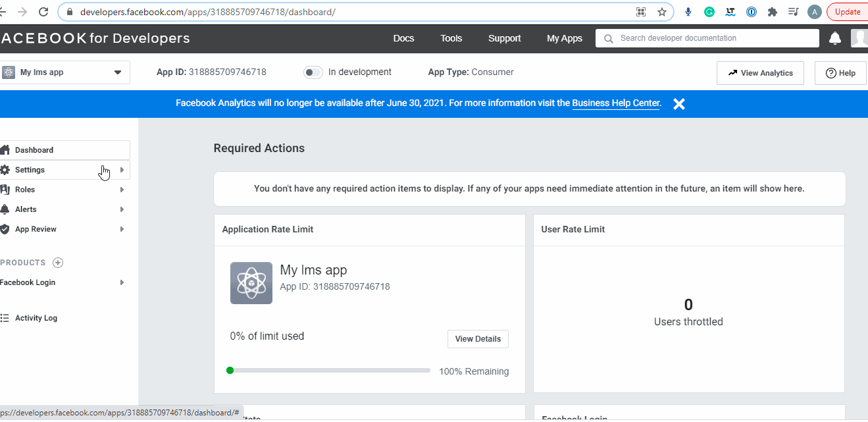Open the notifications bell icon
The width and height of the screenshot is (868, 422).
tap(835, 38)
